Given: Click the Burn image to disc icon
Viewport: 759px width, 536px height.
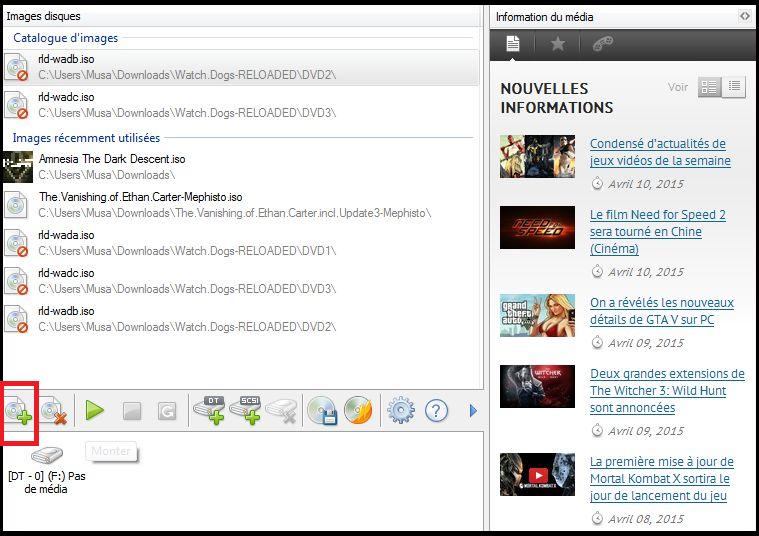Looking at the screenshot, I should tap(358, 411).
